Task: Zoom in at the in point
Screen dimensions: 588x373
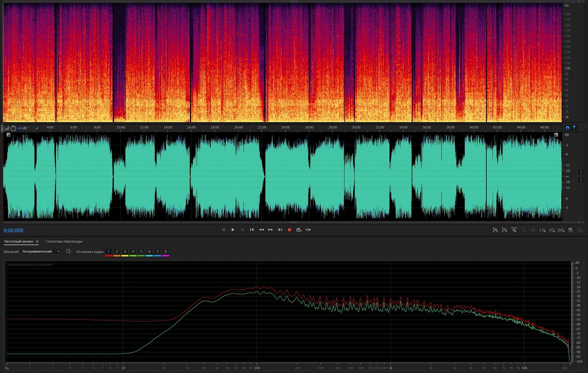Action: tap(543, 230)
